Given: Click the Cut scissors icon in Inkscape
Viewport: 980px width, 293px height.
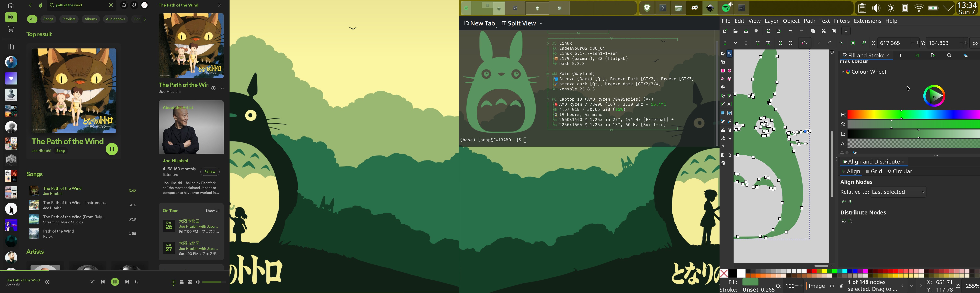Looking at the screenshot, I should [x=824, y=31].
